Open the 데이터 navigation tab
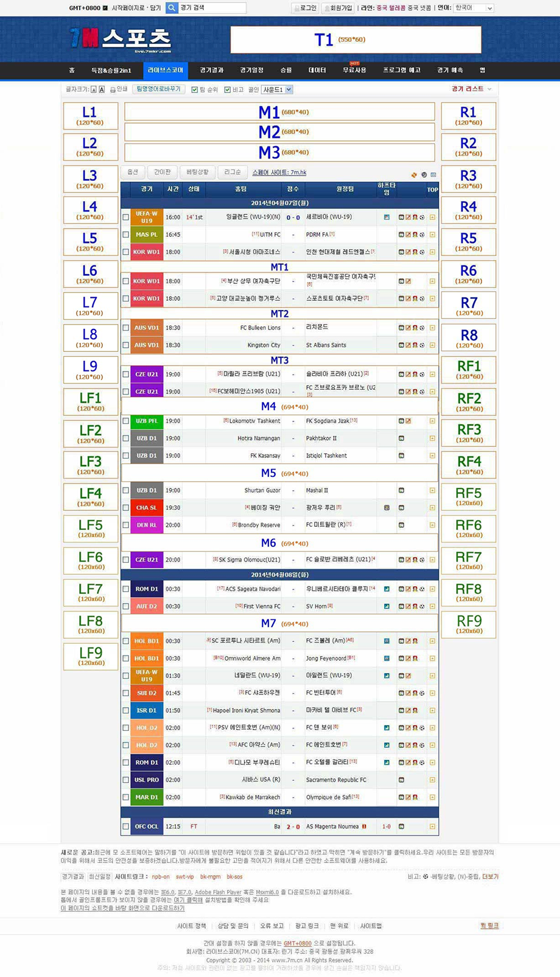Viewport: 560px width, 977px height. click(x=317, y=71)
